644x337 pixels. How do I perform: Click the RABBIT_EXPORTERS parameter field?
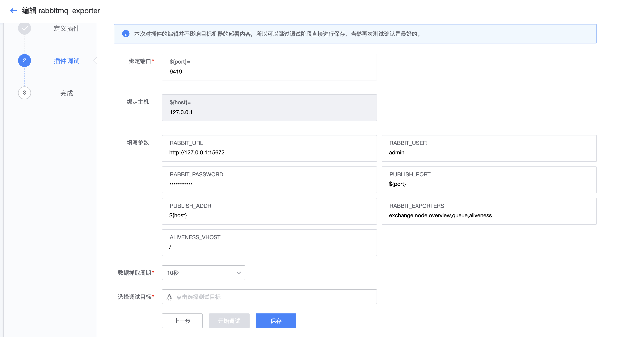pyautogui.click(x=489, y=215)
